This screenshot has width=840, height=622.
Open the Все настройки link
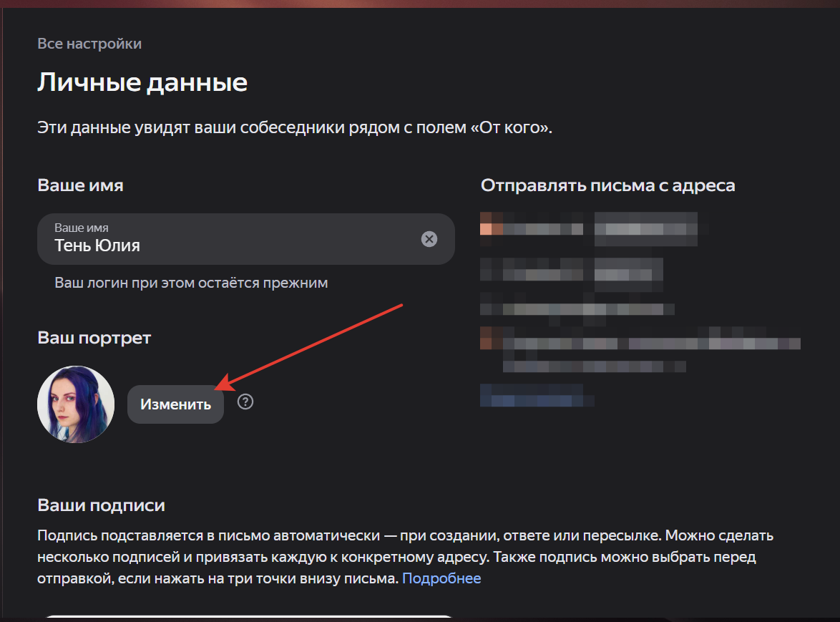[89, 44]
